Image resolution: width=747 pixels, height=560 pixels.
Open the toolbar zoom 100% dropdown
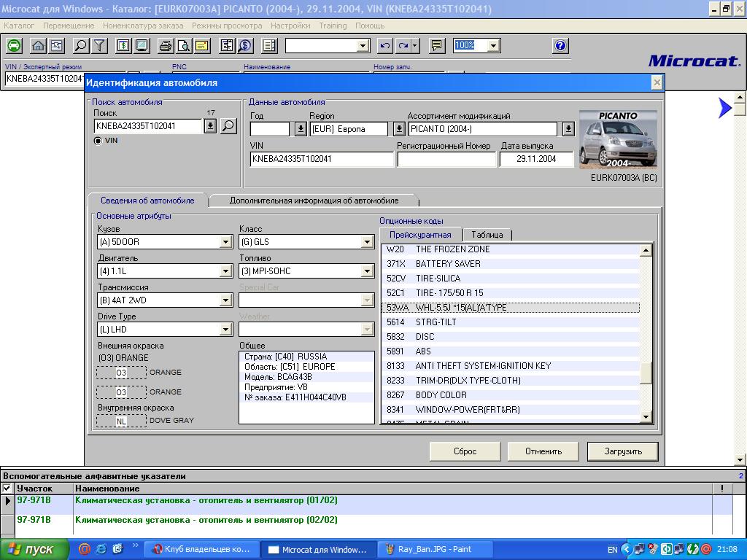[494, 46]
